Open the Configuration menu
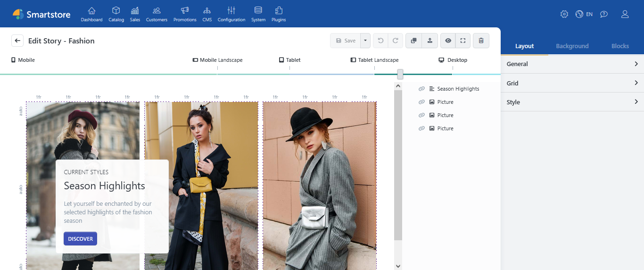Screen dimensions: 644x270 pos(231,14)
